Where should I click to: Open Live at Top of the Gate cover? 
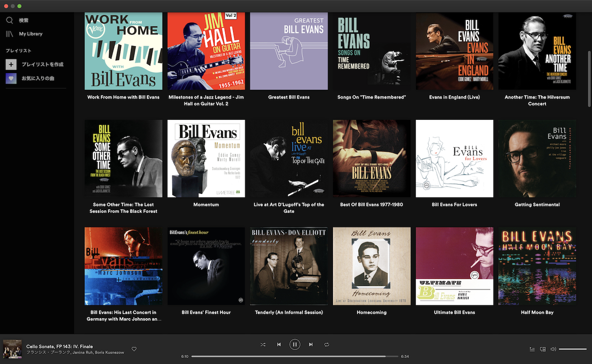tap(289, 158)
